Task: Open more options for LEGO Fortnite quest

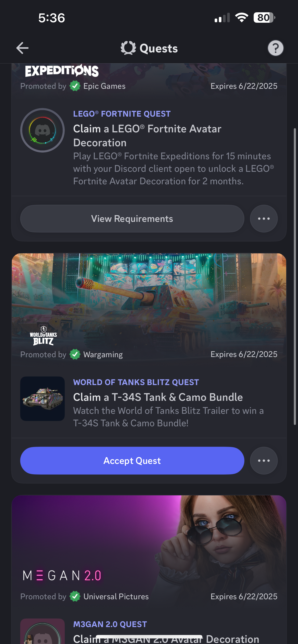Action: pos(264,219)
